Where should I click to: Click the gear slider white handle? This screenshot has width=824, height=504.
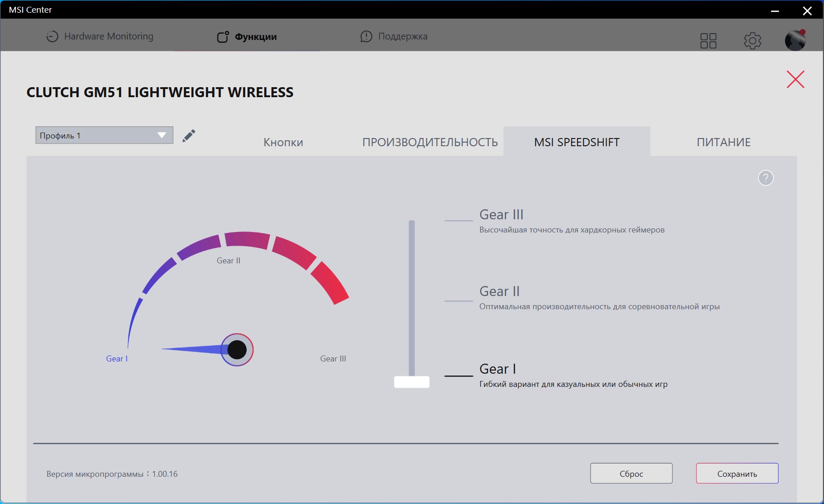(x=412, y=382)
